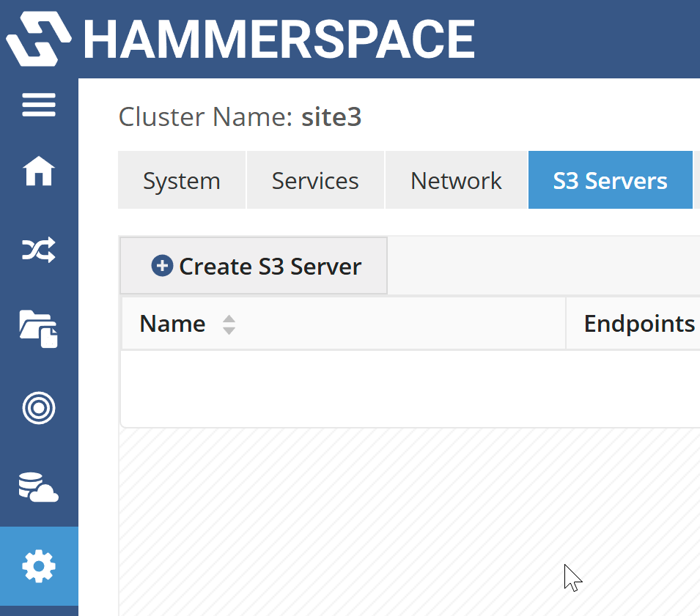Switch to the Services tab
This screenshot has width=700, height=616.
(315, 180)
